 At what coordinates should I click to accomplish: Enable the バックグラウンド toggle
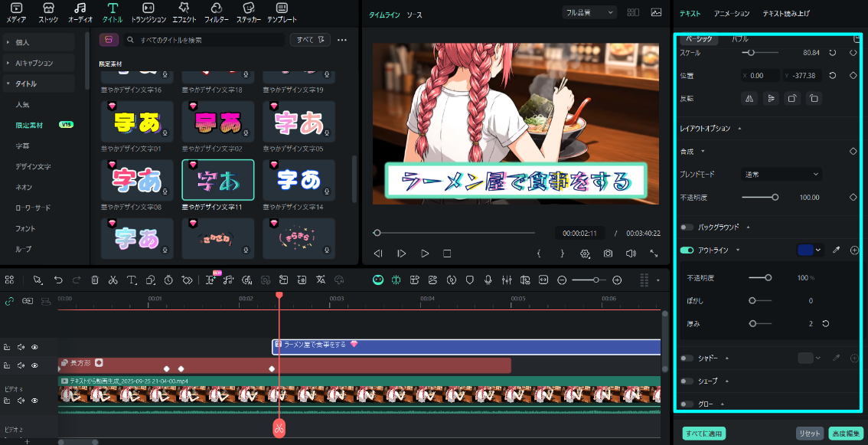coord(685,227)
